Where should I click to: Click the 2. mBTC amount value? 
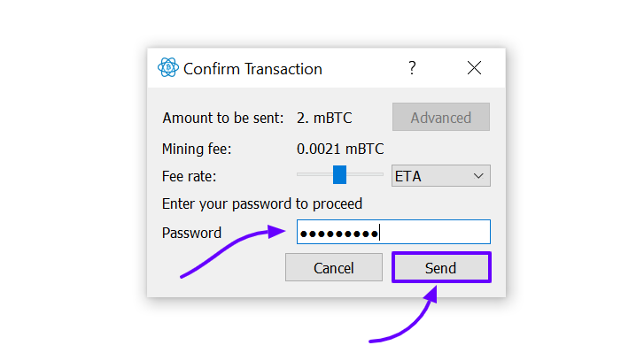coord(324,118)
